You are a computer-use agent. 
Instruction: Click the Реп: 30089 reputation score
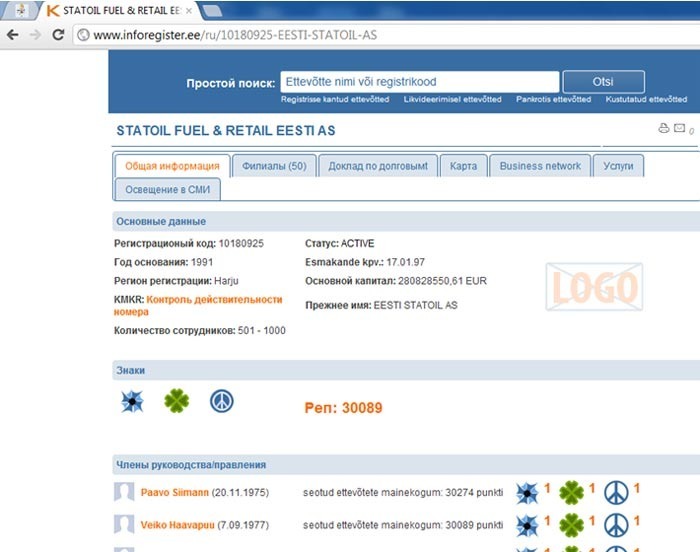[x=343, y=408]
